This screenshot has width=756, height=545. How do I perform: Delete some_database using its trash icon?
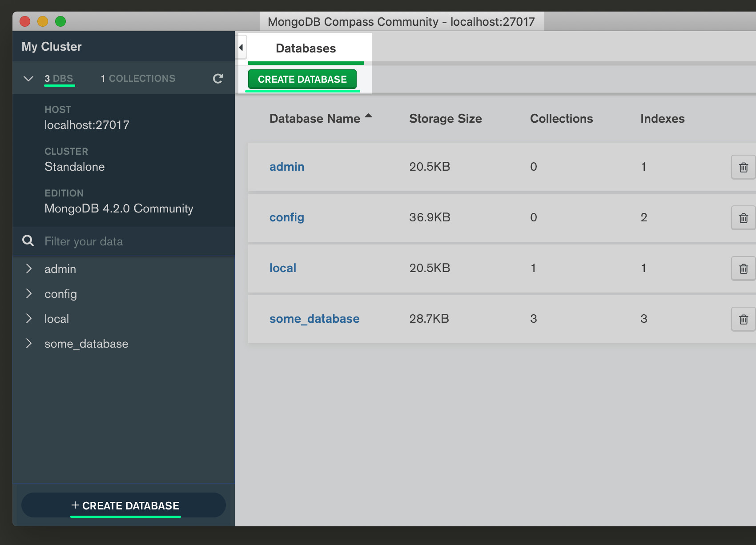pyautogui.click(x=743, y=319)
